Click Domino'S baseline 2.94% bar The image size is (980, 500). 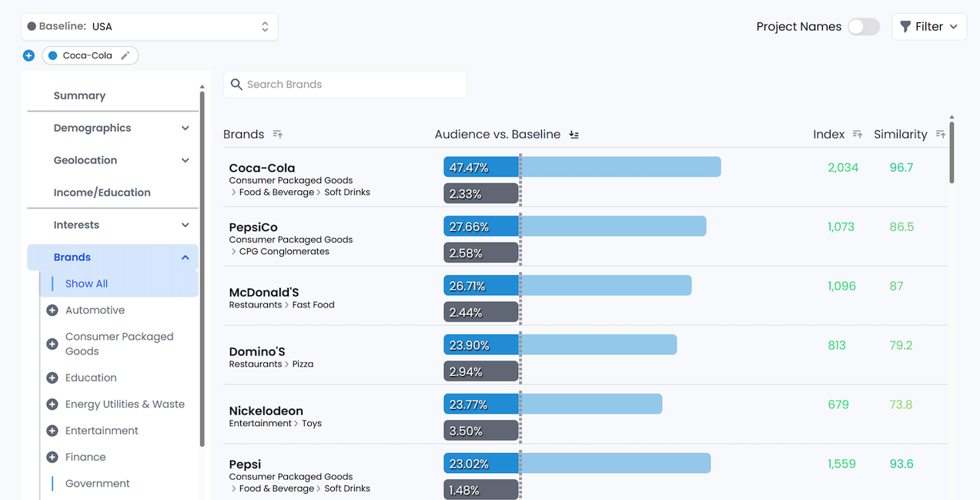coord(481,371)
